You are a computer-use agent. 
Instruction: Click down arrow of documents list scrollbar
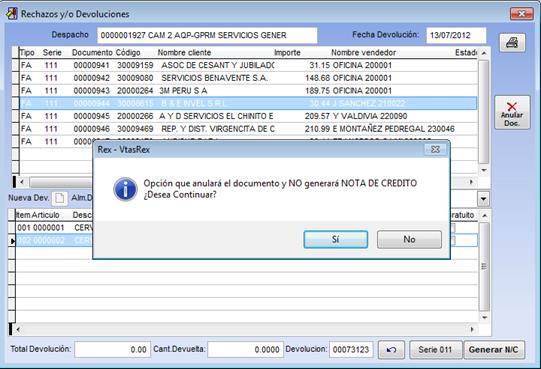[484, 170]
